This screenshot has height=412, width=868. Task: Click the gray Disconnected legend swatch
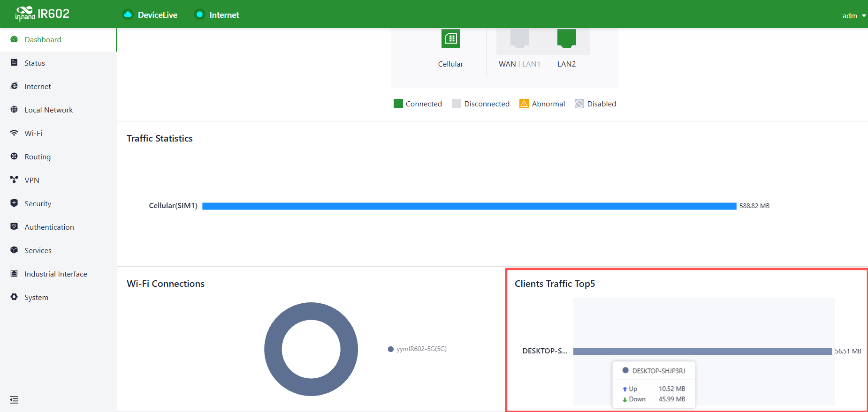pyautogui.click(x=457, y=104)
